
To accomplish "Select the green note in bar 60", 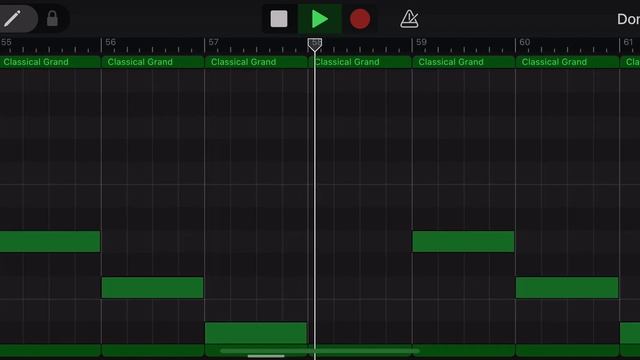I will click(x=567, y=287).
